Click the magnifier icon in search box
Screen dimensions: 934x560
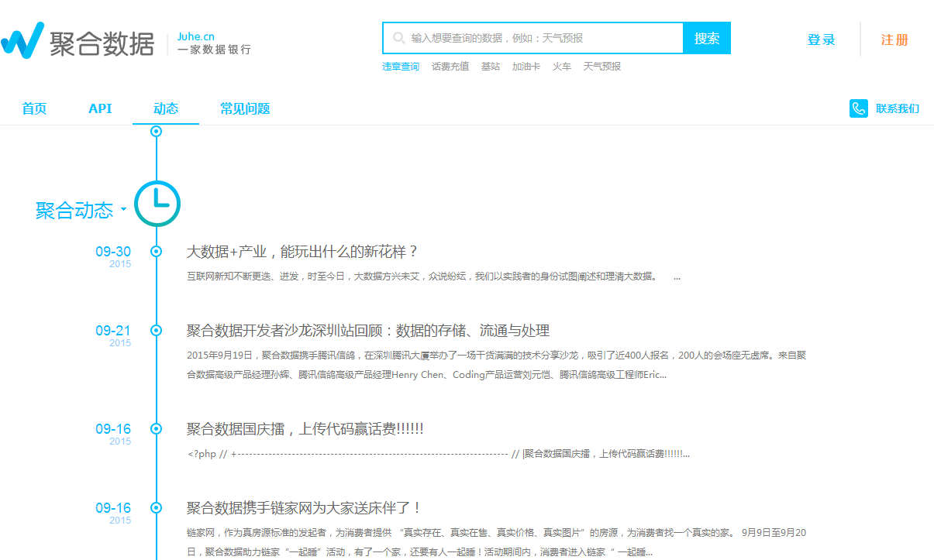[x=398, y=38]
